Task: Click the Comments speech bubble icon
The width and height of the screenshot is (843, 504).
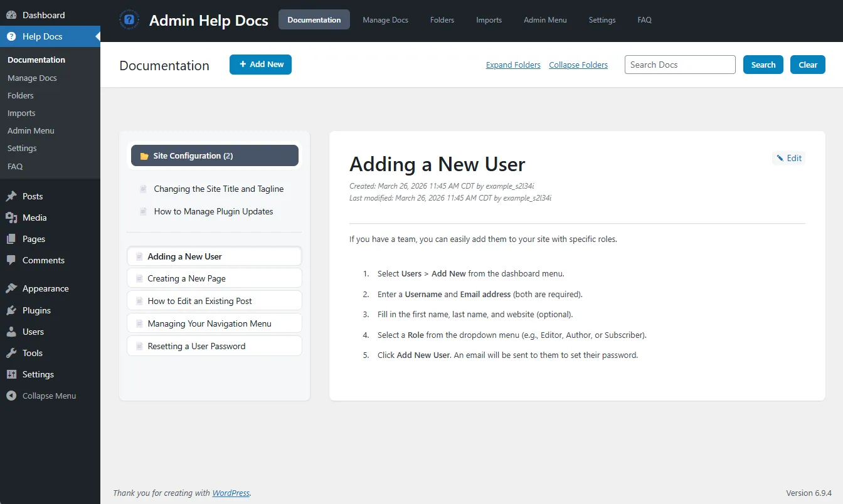Action: pos(11,260)
